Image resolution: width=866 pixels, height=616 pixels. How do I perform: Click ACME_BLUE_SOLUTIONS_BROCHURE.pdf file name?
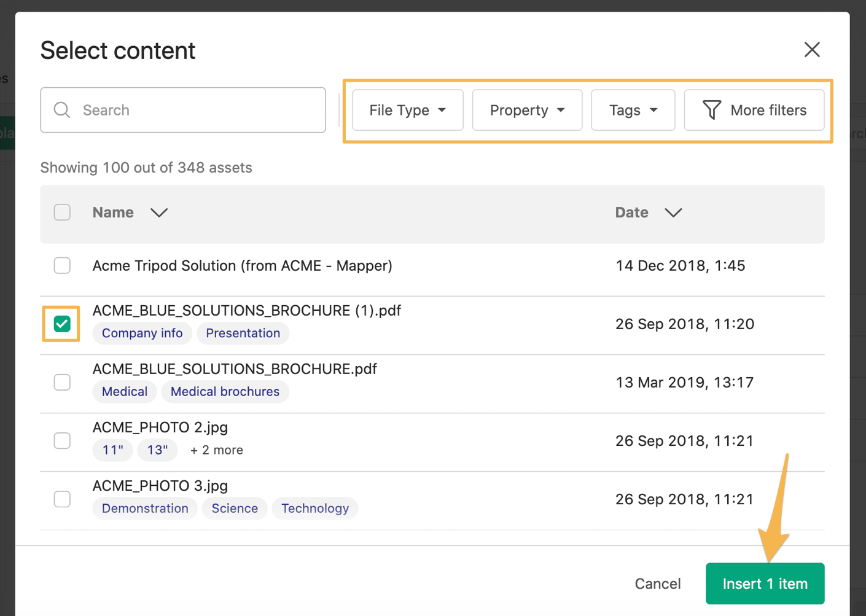(235, 368)
